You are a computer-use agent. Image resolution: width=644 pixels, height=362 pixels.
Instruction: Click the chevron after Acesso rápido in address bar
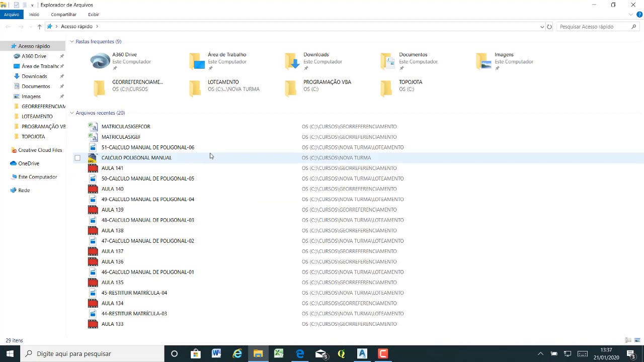97,27
